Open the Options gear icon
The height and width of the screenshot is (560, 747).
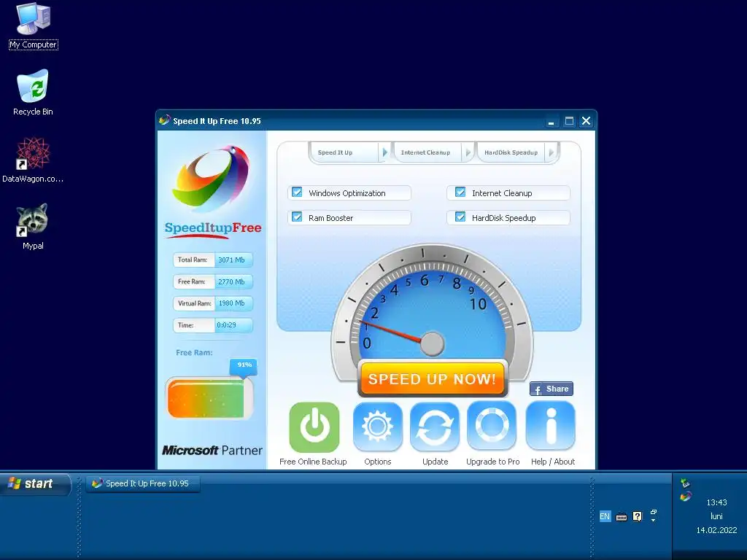coord(377,426)
